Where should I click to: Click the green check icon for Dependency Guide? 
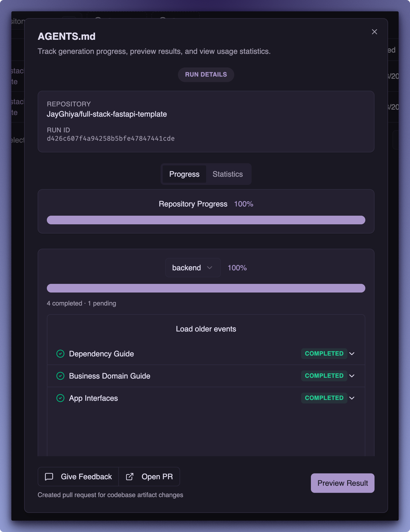click(60, 354)
